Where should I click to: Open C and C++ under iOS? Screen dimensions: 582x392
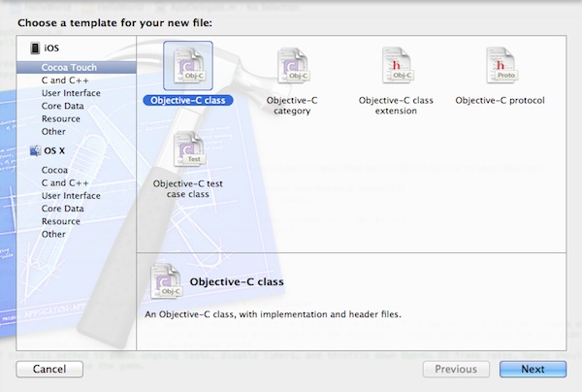coord(65,81)
